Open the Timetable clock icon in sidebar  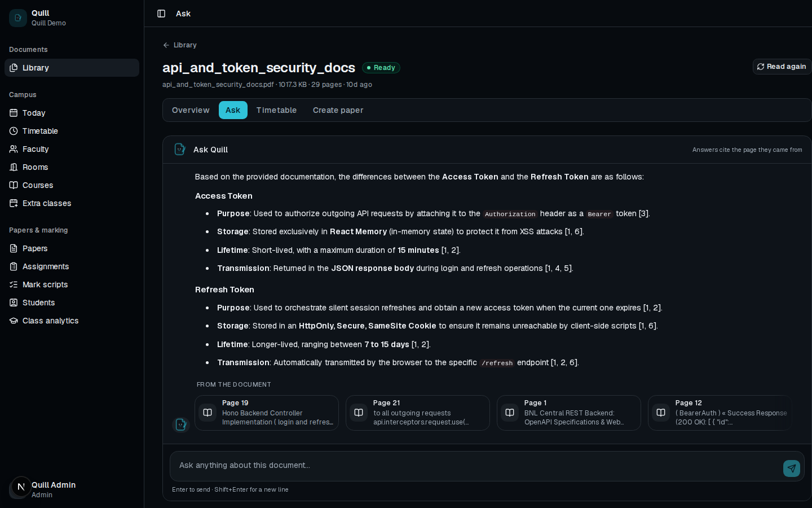point(14,131)
